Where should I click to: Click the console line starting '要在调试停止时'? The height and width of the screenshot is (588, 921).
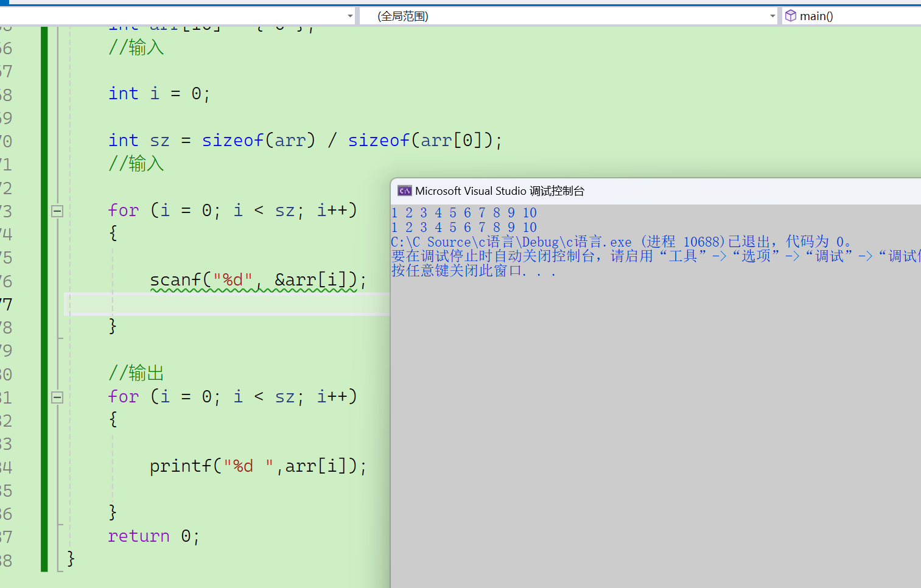pyautogui.click(x=656, y=256)
